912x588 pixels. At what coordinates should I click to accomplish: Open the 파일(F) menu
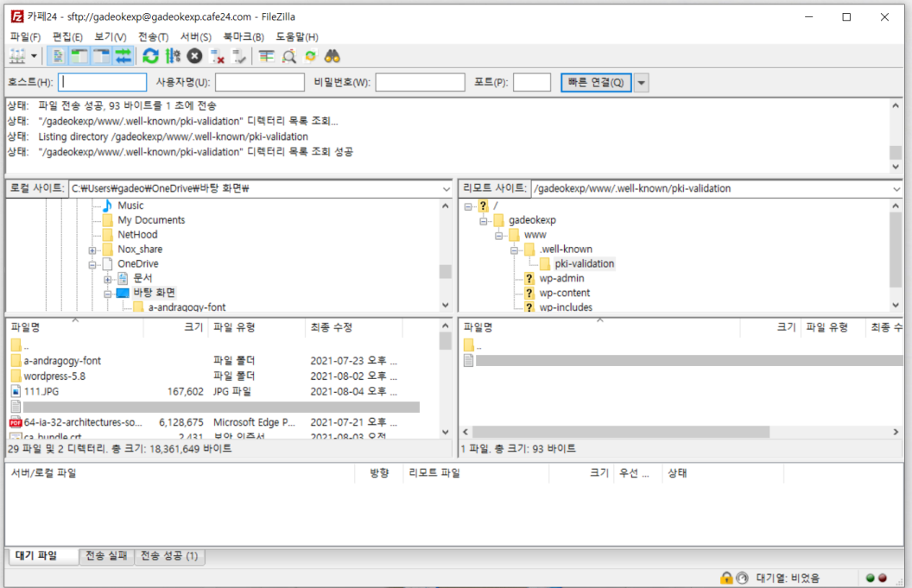26,36
